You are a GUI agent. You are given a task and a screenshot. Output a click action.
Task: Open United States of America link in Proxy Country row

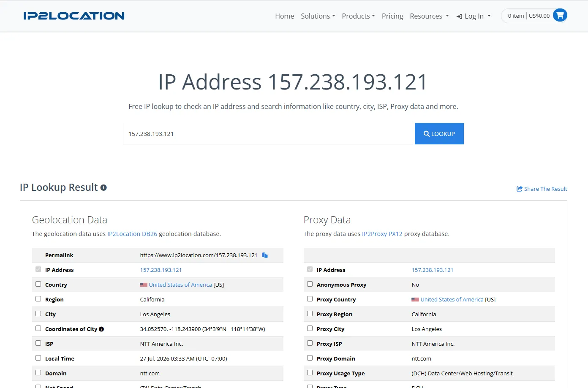pos(452,300)
